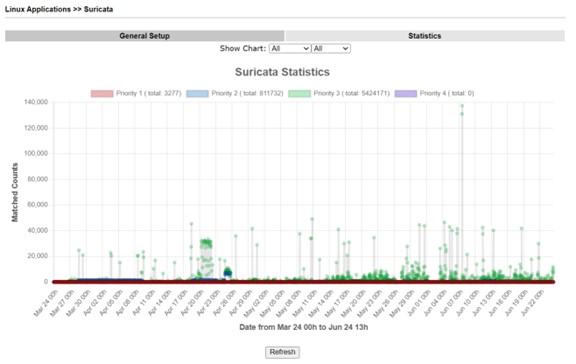576x364 pixels.
Task: Click the highest green peak near Jun 07
Action: [x=462, y=106]
